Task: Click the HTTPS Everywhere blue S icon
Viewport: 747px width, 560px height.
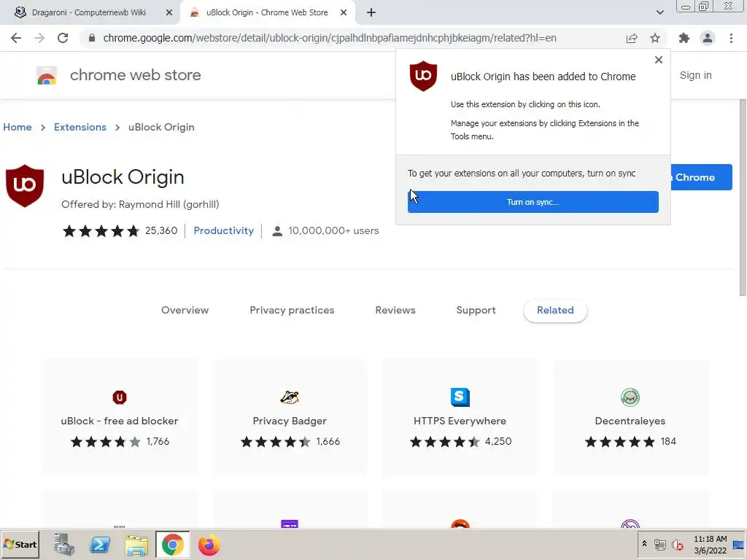Action: (460, 397)
